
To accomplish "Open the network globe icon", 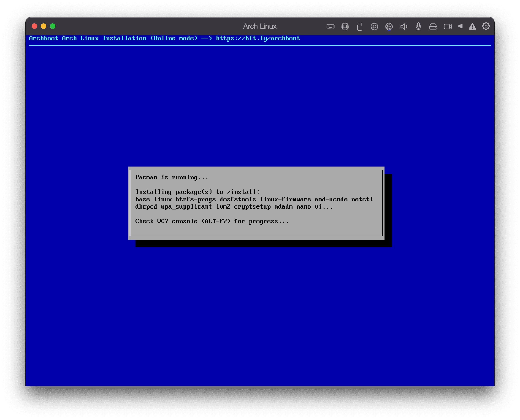I will coord(389,26).
